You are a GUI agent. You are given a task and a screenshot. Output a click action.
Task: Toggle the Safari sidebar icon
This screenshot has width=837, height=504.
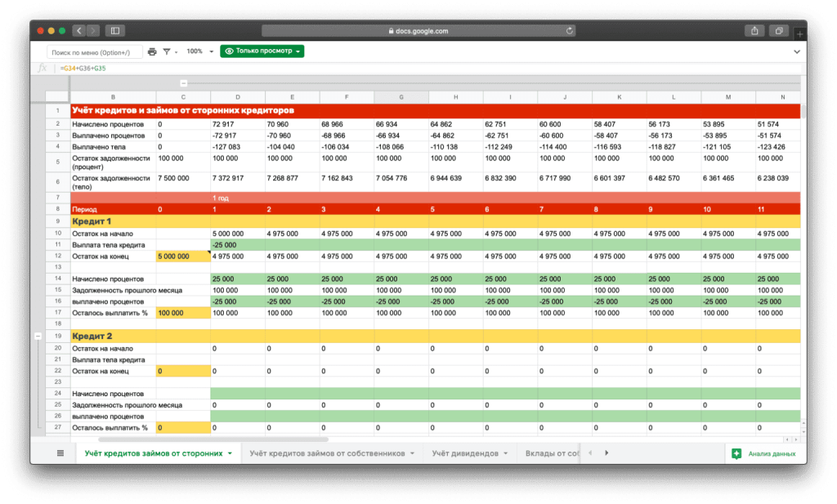pyautogui.click(x=114, y=31)
